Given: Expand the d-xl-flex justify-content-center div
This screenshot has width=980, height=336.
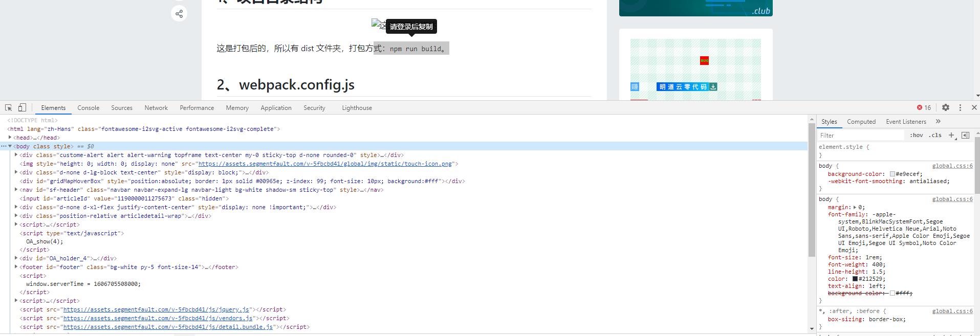Looking at the screenshot, I should click(16, 207).
